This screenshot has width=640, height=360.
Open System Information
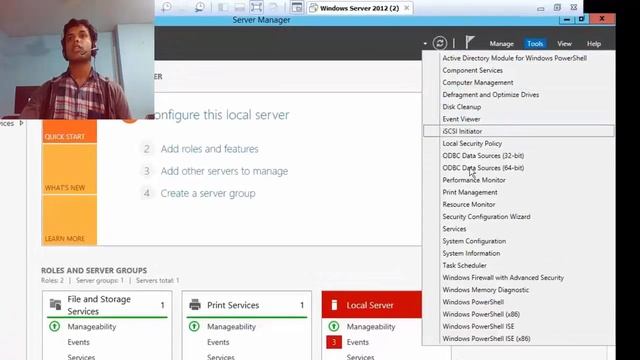coord(471,253)
